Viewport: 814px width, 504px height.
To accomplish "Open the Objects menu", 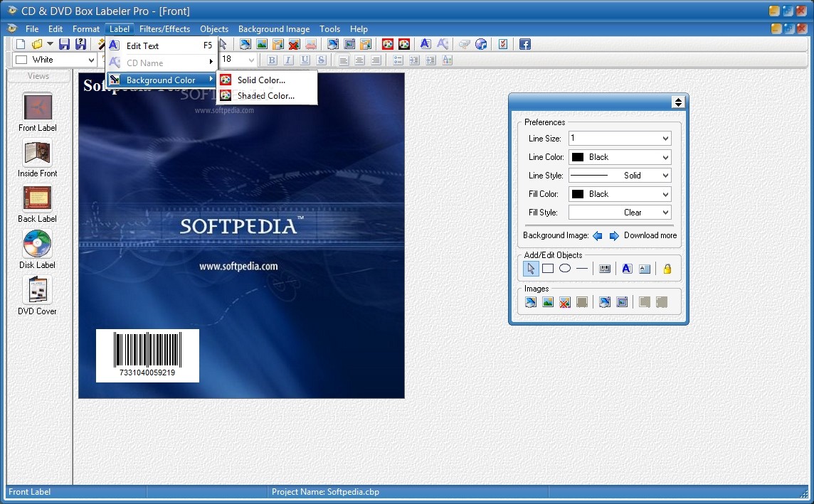I will [214, 29].
